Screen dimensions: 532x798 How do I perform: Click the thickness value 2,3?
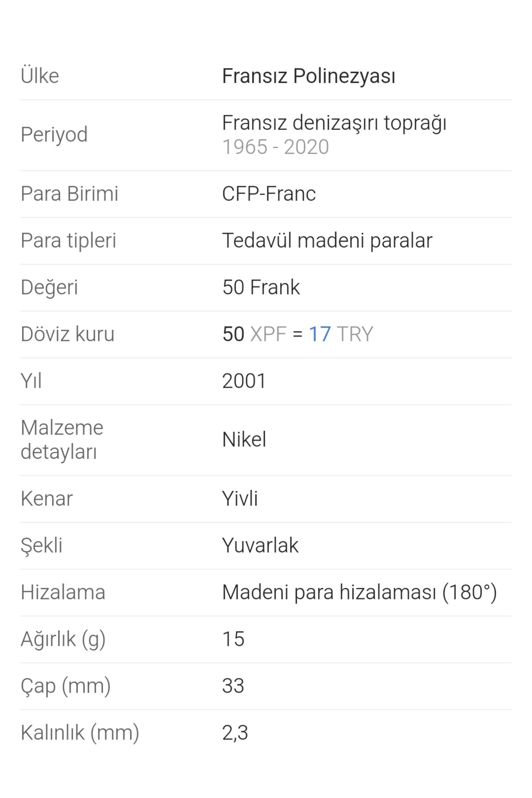coord(235,733)
